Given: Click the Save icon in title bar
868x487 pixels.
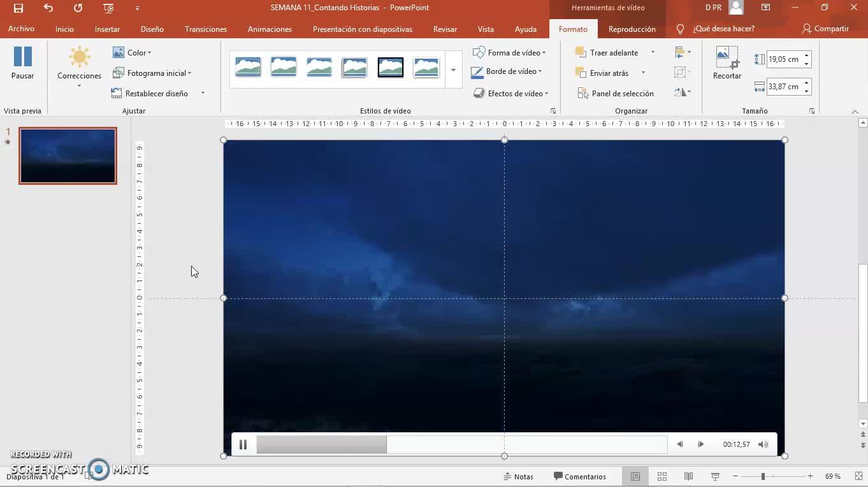Looking at the screenshot, I should point(18,8).
